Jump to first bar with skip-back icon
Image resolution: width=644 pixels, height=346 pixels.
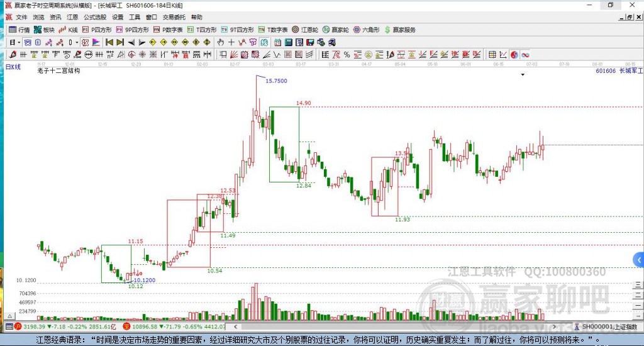[109, 42]
